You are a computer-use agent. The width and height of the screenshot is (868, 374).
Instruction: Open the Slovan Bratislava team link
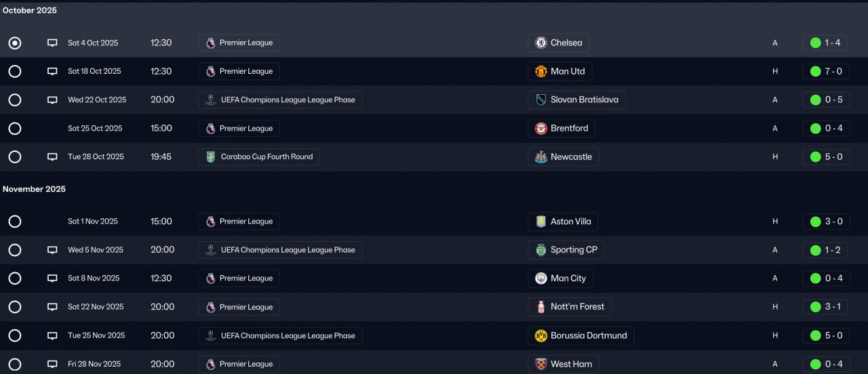tap(576, 100)
